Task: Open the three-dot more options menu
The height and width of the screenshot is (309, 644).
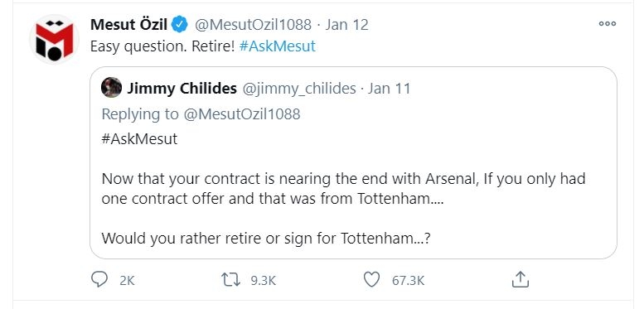Action: point(608,24)
